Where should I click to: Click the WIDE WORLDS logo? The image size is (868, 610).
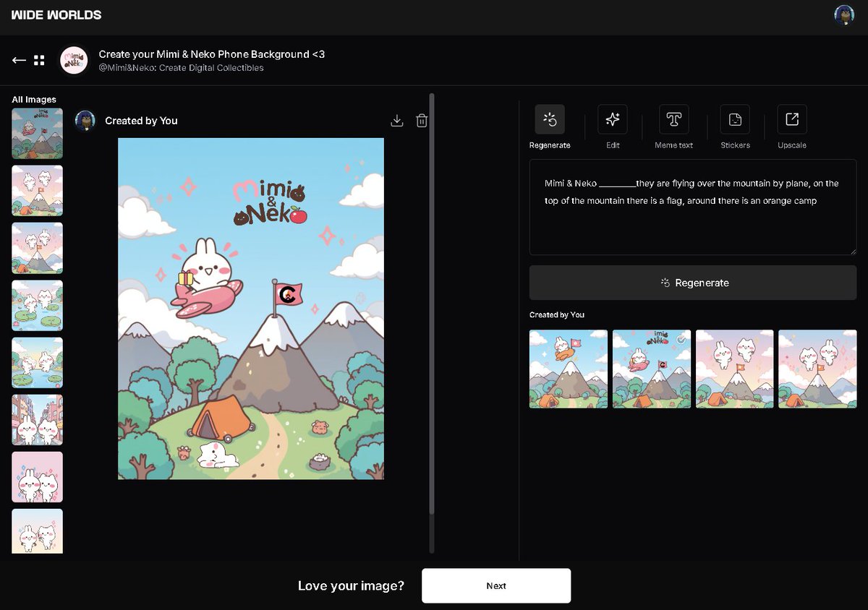point(56,14)
